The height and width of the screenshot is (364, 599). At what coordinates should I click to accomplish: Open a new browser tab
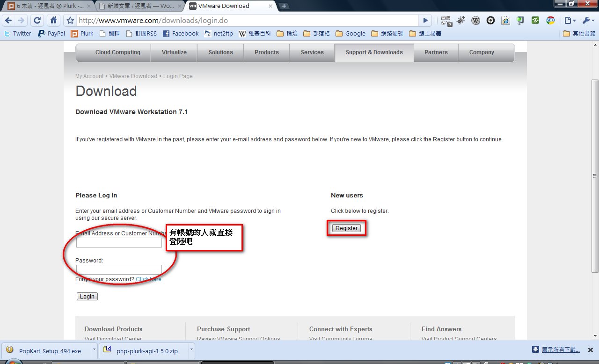point(284,6)
